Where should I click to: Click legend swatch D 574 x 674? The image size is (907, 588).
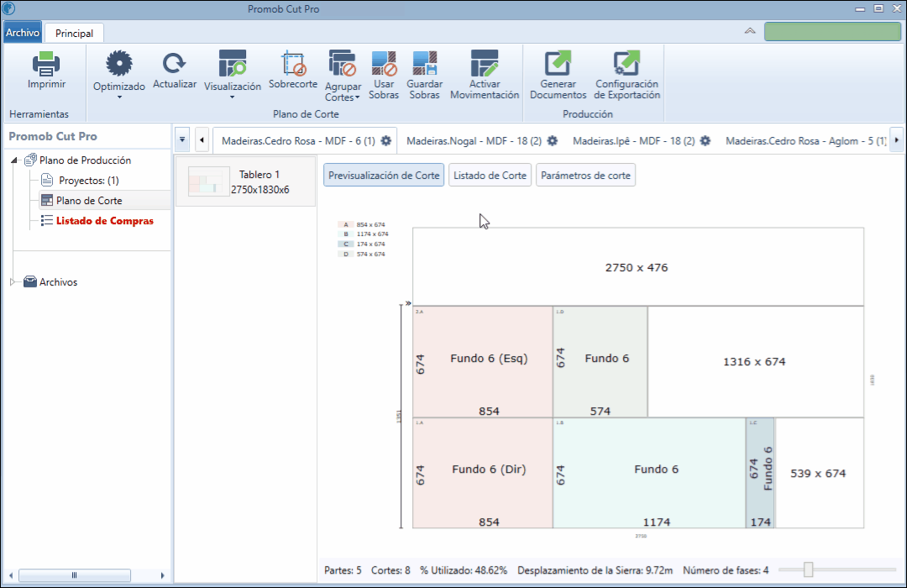click(x=345, y=254)
